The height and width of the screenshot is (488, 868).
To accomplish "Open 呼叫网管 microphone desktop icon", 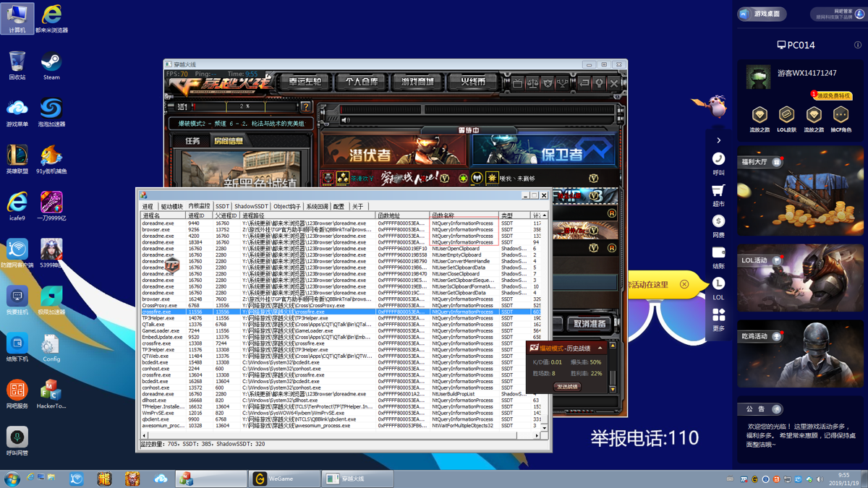I will [17, 441].
